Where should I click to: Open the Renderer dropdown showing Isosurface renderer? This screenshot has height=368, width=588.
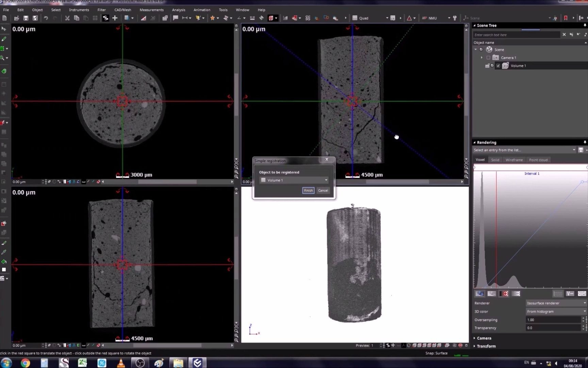coord(556,303)
